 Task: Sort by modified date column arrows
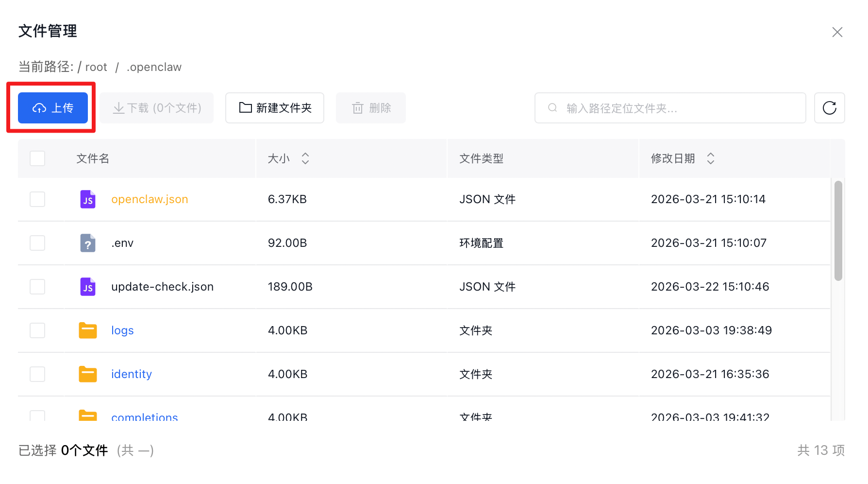point(710,158)
